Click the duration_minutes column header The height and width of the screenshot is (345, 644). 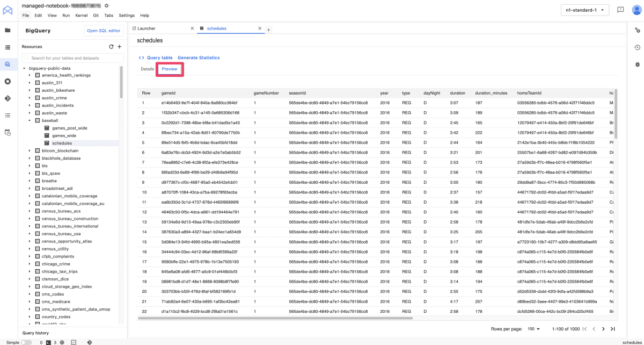(x=491, y=93)
